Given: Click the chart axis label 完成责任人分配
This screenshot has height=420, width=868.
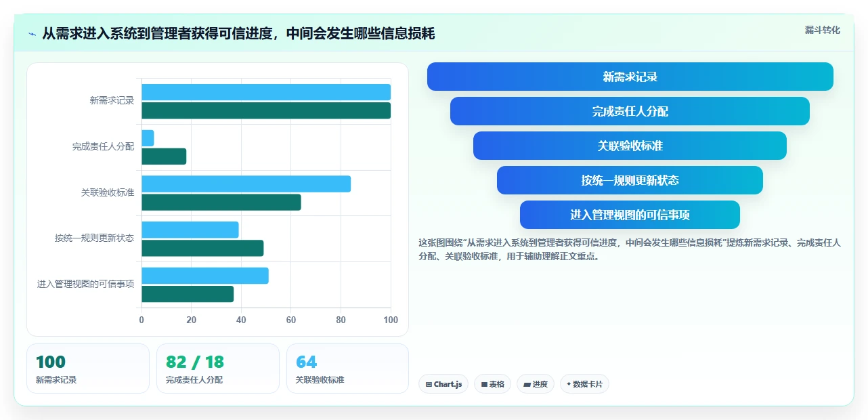Looking at the screenshot, I should [x=103, y=146].
